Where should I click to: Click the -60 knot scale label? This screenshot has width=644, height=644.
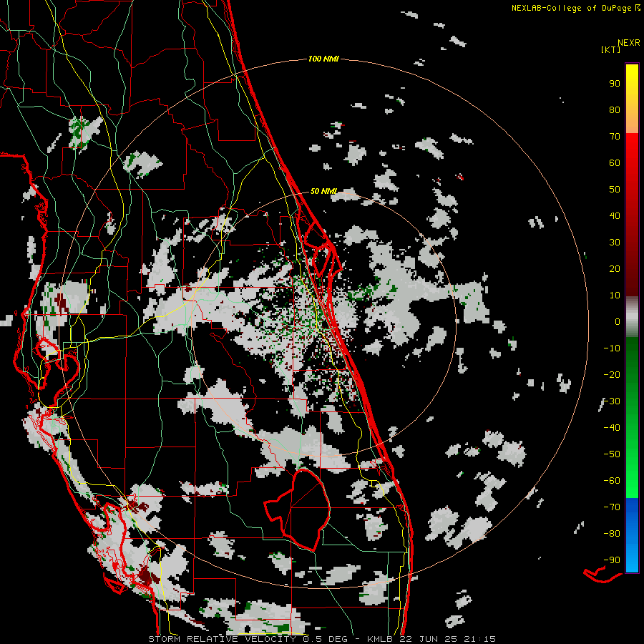click(612, 481)
